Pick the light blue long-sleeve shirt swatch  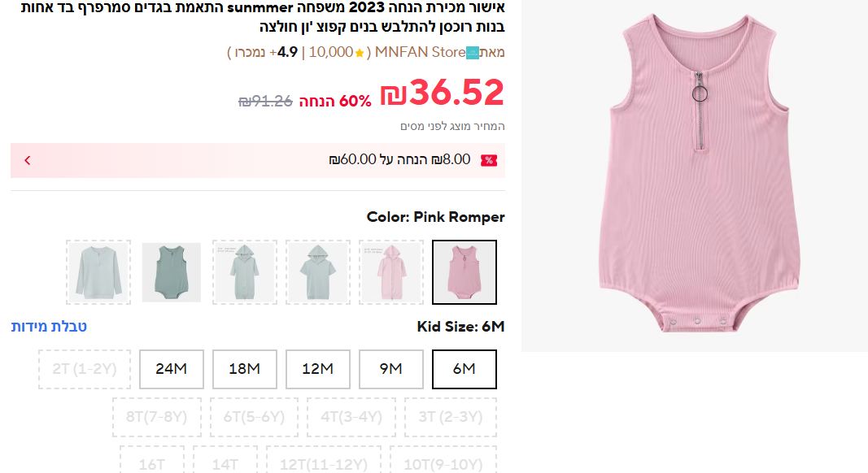[98, 272]
